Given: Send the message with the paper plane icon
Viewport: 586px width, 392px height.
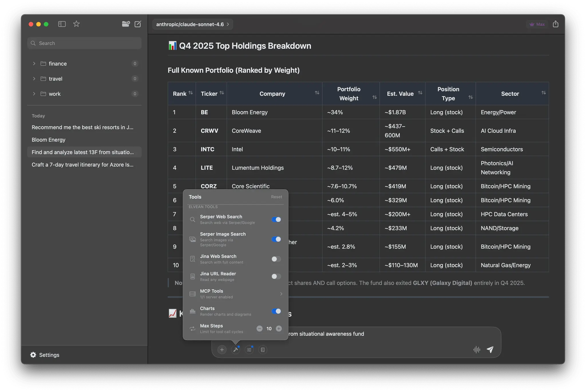Looking at the screenshot, I should point(490,350).
